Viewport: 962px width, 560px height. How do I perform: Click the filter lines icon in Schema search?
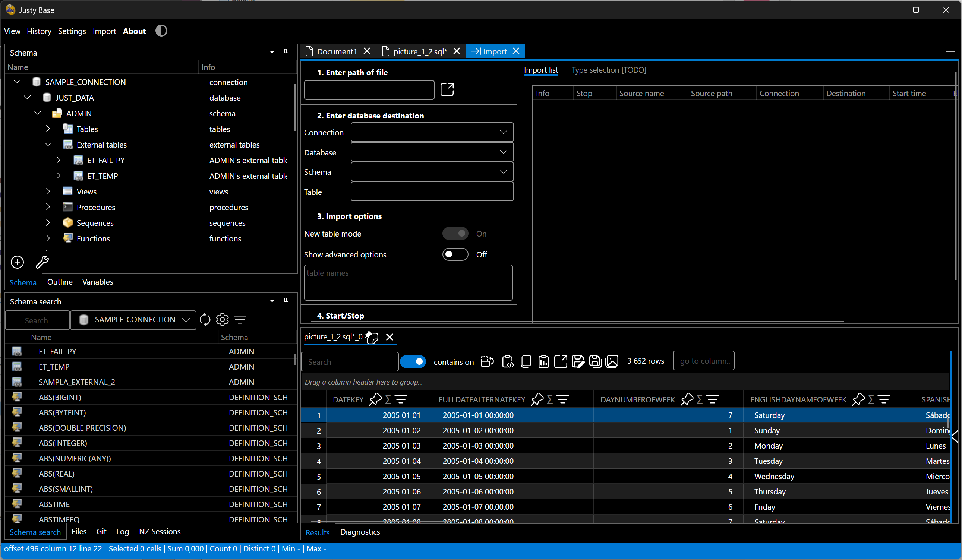240,320
